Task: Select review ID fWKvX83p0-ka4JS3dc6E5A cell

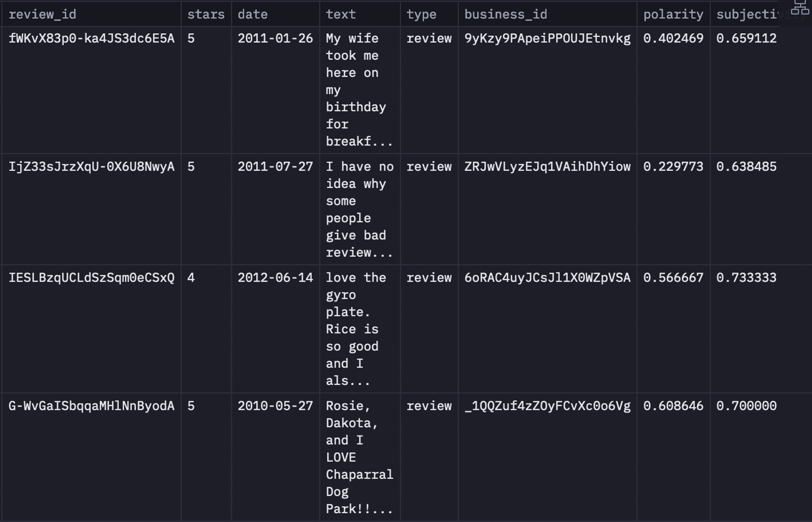Action: pyautogui.click(x=91, y=90)
